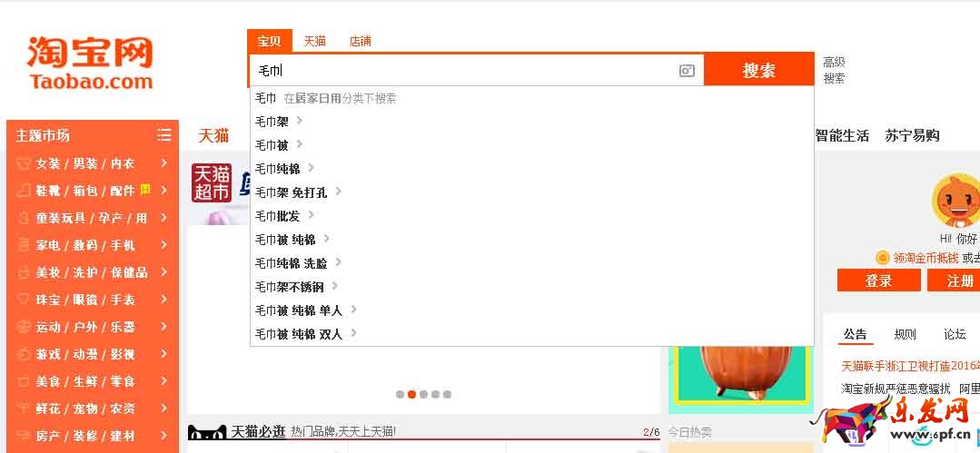Expand the 毛巾批发 suggestion arrow
The image size is (980, 453).
pos(311,215)
